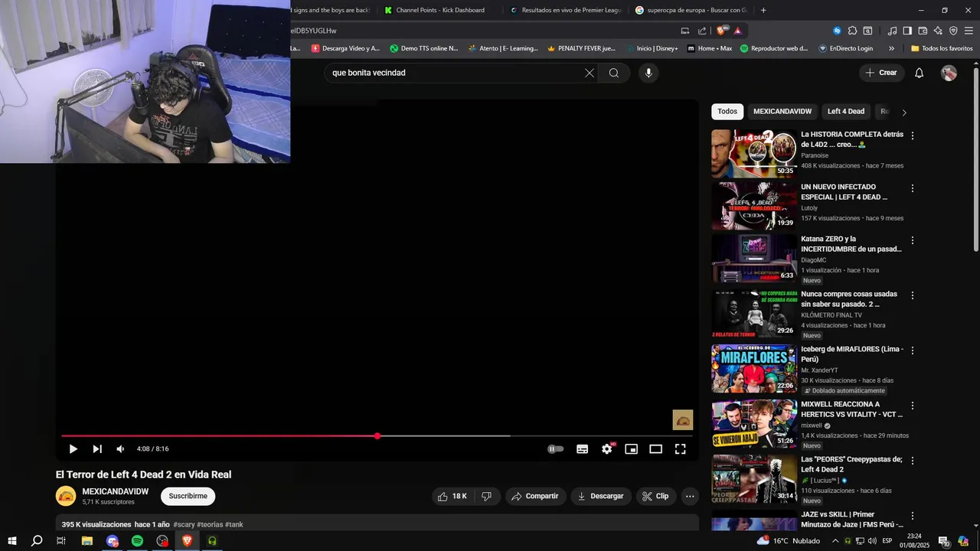Click the #tank hashtag
The width and height of the screenshot is (980, 551).
point(234,524)
